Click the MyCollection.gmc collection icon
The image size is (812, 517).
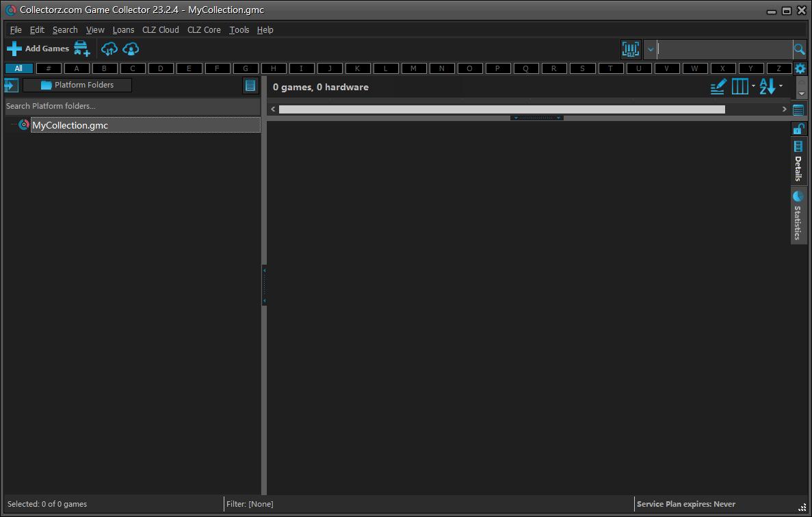[24, 124]
